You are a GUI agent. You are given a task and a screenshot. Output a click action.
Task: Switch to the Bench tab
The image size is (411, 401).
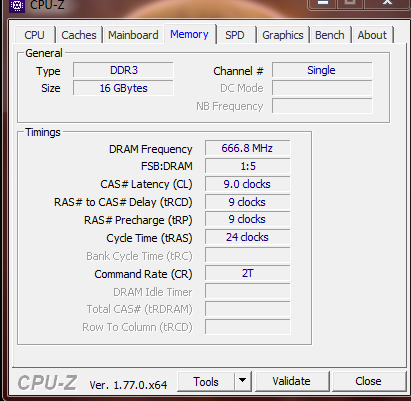[x=330, y=35]
